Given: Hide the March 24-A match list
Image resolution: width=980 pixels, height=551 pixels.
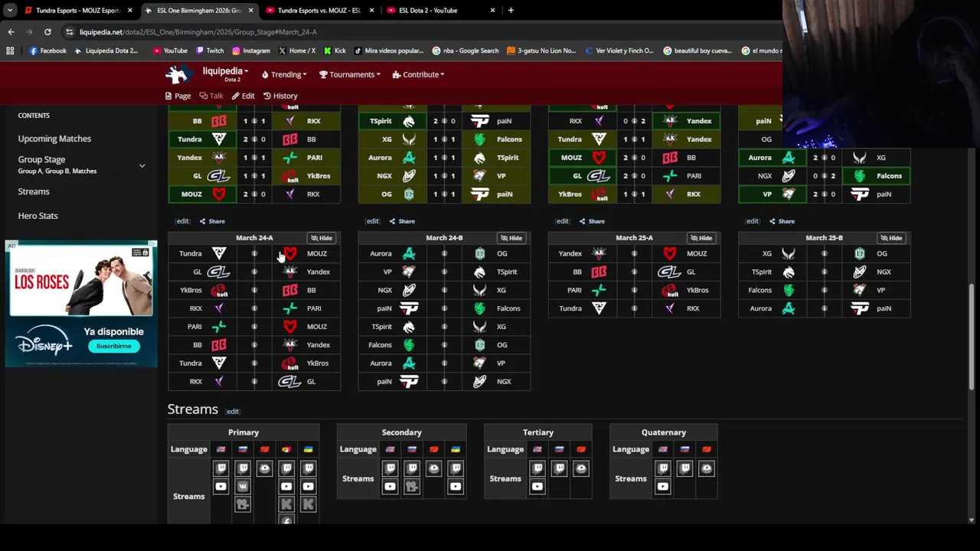Looking at the screenshot, I should tap(322, 238).
